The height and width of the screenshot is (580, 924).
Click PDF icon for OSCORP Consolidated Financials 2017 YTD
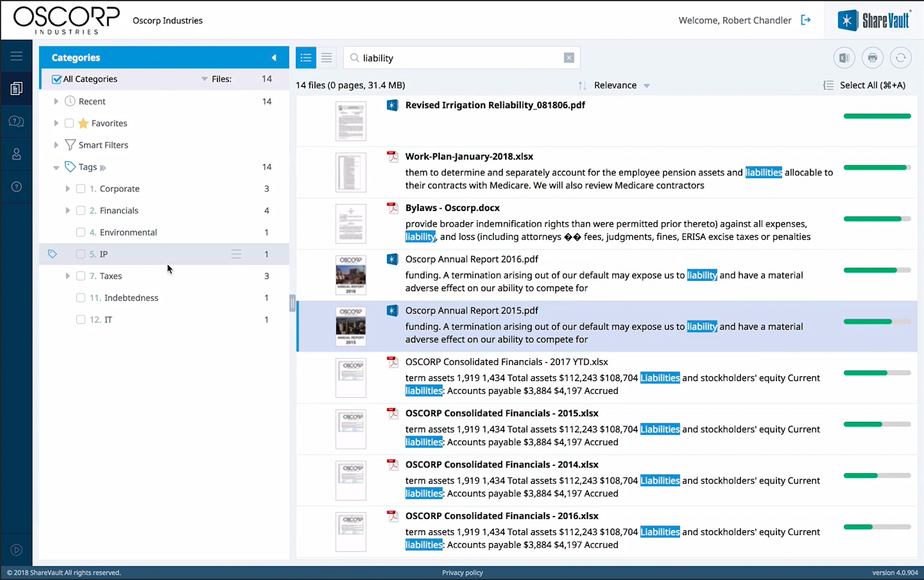click(392, 361)
